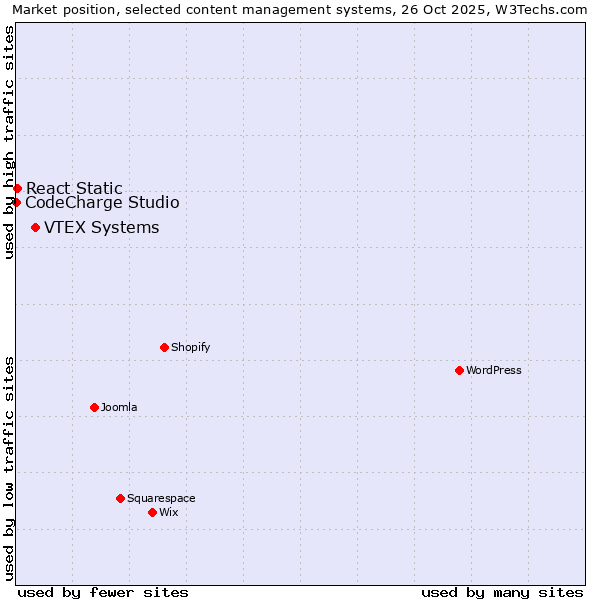Select the CodeCharge Studio red diamond marker
Screen dimensions: 600x600
(16, 202)
